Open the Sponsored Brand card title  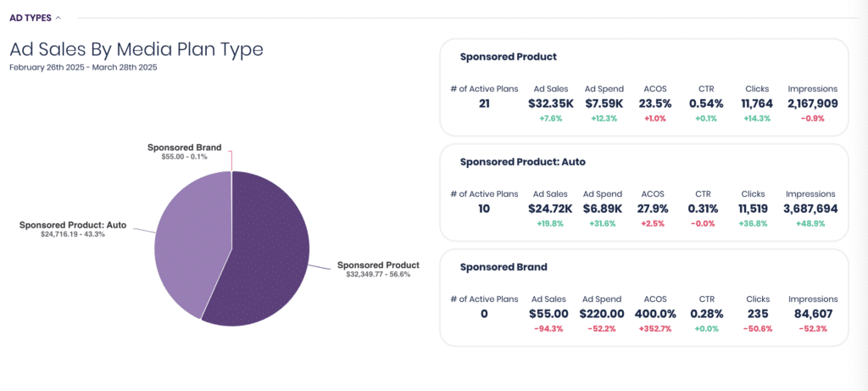504,267
